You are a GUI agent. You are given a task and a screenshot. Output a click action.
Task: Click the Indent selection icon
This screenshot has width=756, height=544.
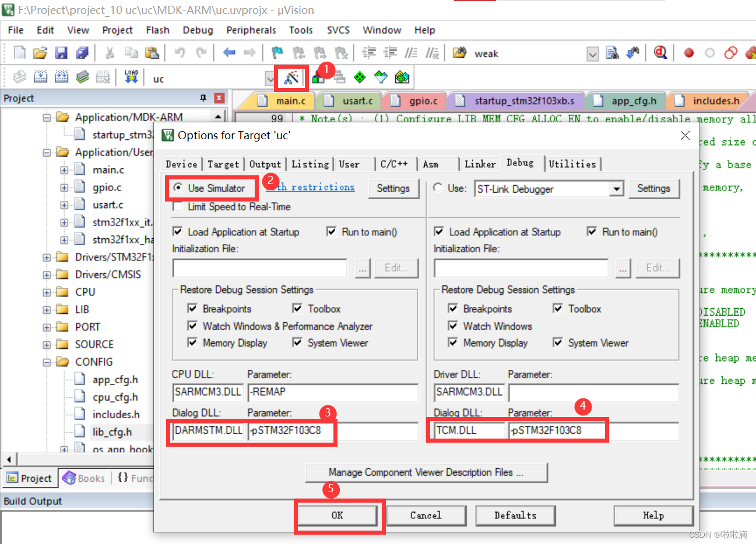pos(369,53)
